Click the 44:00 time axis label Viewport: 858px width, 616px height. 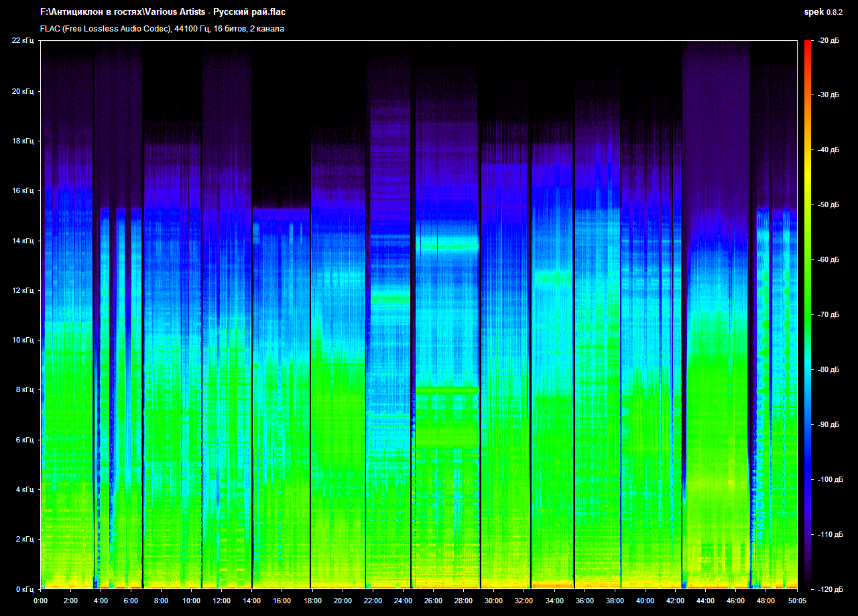(x=705, y=601)
